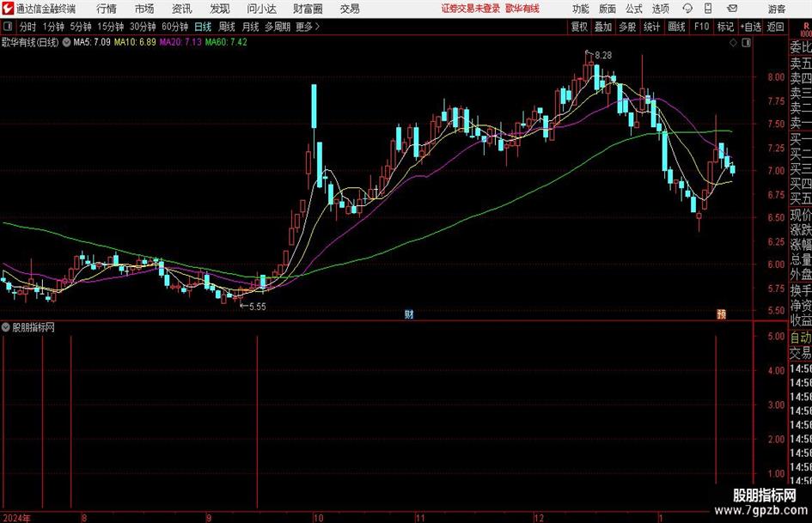Toggle the side panel icon at chart top-right

[x=746, y=43]
